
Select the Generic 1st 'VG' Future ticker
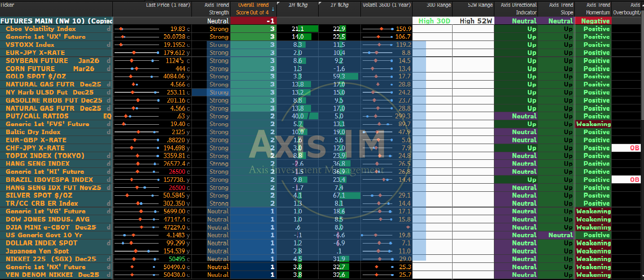coord(45,211)
